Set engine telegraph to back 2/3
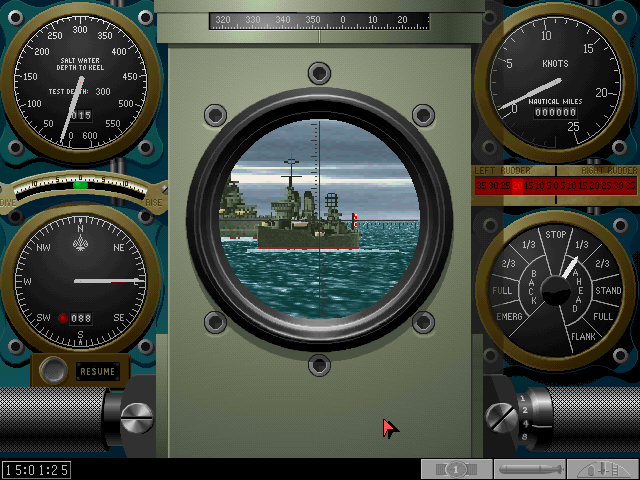 tap(508, 264)
